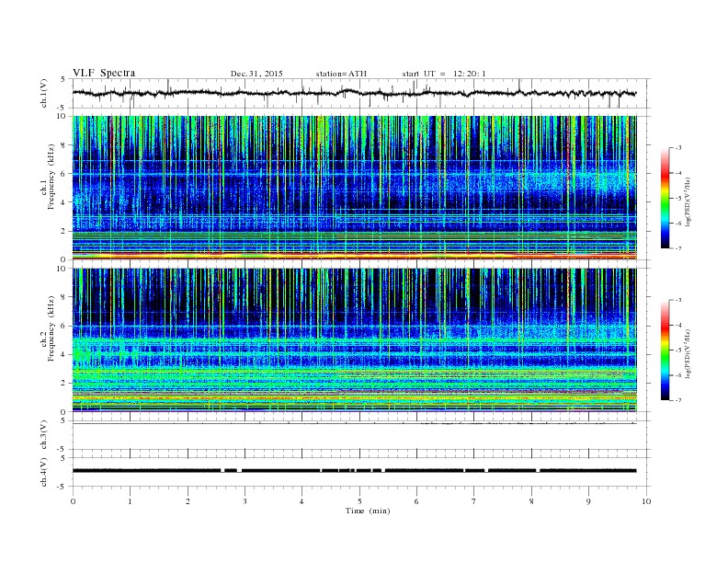Click the "-7" tick on ch.2 color bar
728x563 pixels.
click(677, 400)
